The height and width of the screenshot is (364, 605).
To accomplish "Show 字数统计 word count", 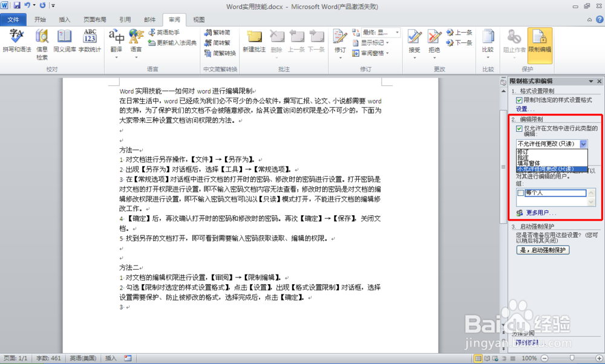I will tap(90, 42).
